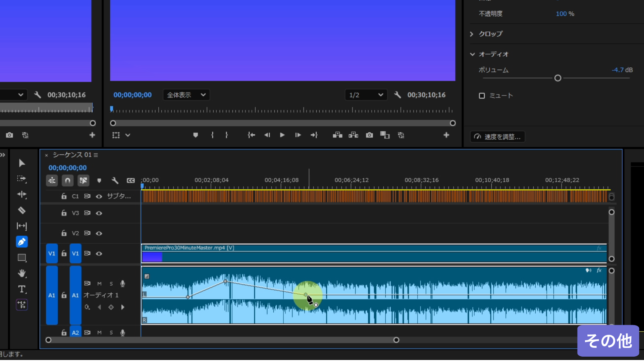The height and width of the screenshot is (362, 644).
Task: Select the Razor tool
Action: 22,210
